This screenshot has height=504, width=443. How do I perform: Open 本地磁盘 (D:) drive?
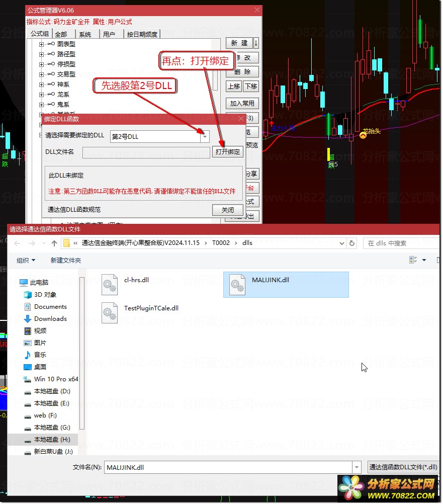click(x=47, y=391)
